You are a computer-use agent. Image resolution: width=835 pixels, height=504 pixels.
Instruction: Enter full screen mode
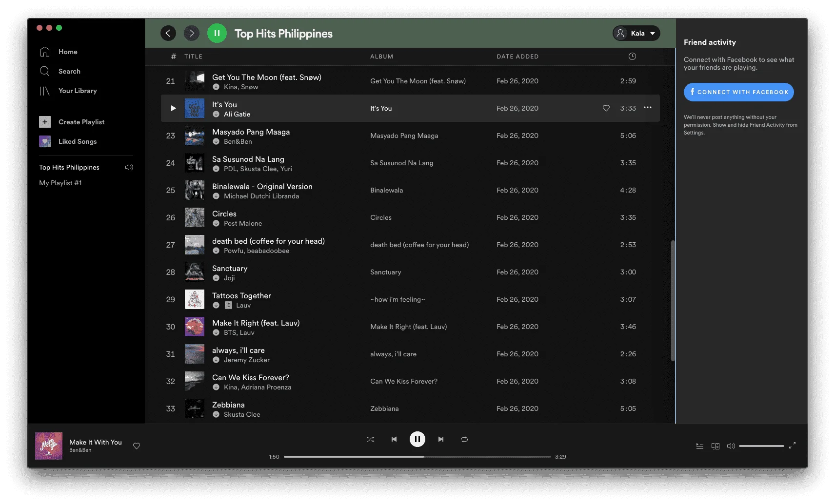click(x=792, y=445)
